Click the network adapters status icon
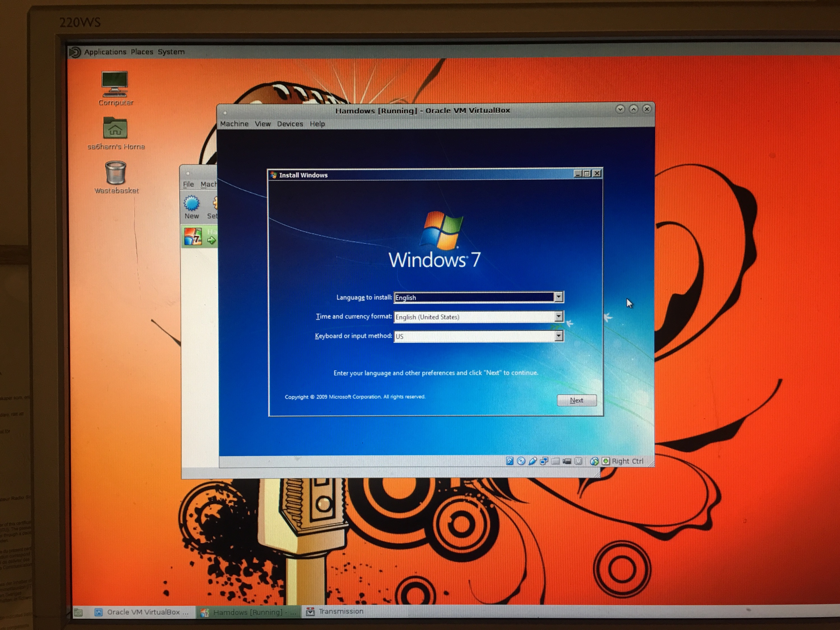Viewport: 840px width, 630px height. click(x=544, y=461)
